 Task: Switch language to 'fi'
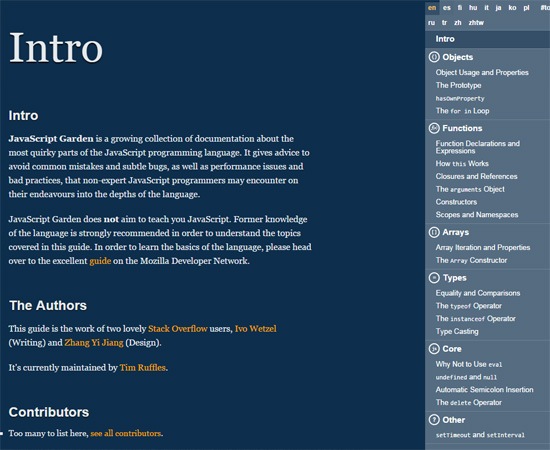coord(460,8)
